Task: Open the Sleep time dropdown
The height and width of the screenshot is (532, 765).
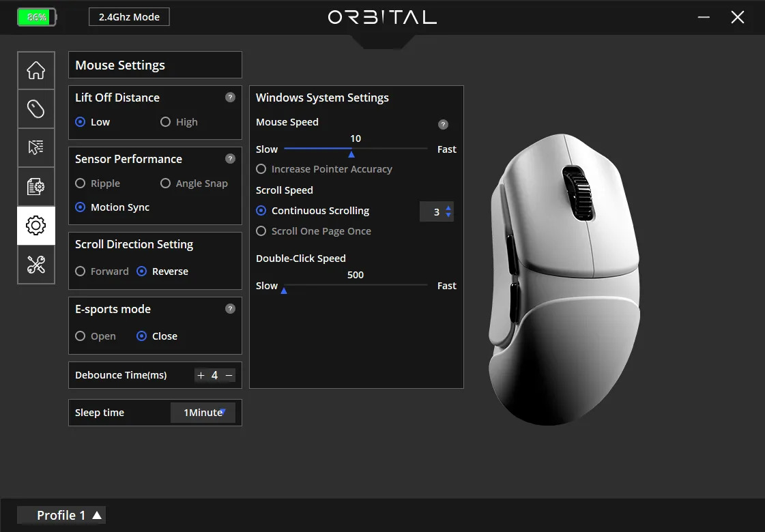Action: [x=202, y=413]
